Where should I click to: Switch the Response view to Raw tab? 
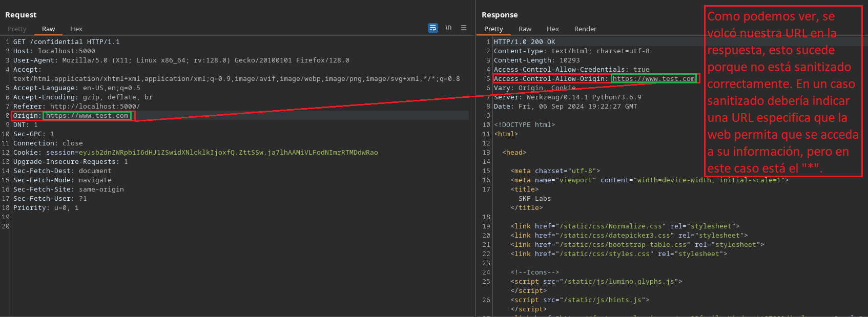tap(525, 29)
